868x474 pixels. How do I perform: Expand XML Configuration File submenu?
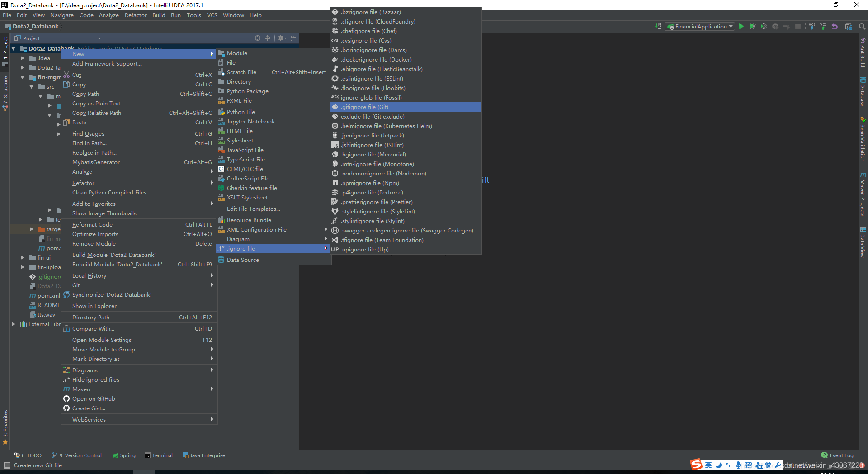273,230
